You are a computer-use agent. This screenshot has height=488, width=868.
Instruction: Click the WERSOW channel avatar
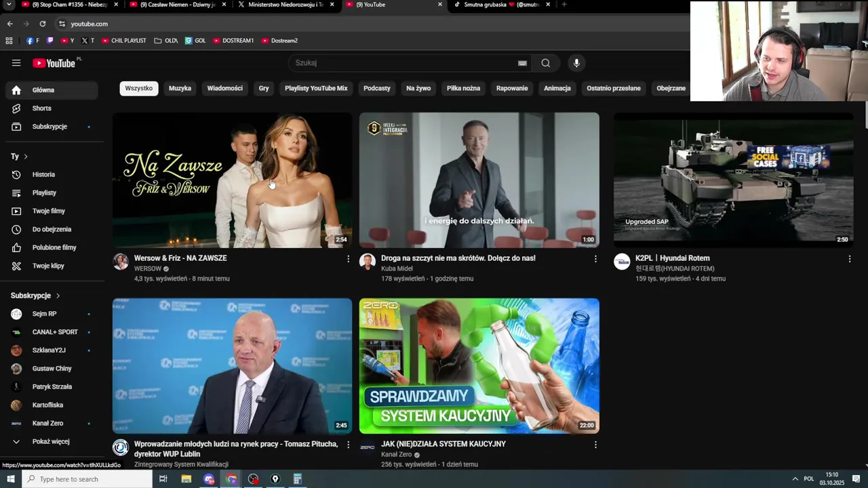point(121,262)
